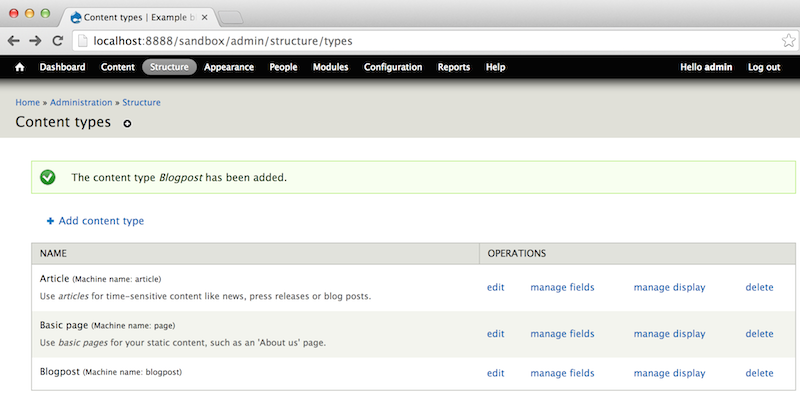Click the macOS window zoom green button

tap(45, 14)
